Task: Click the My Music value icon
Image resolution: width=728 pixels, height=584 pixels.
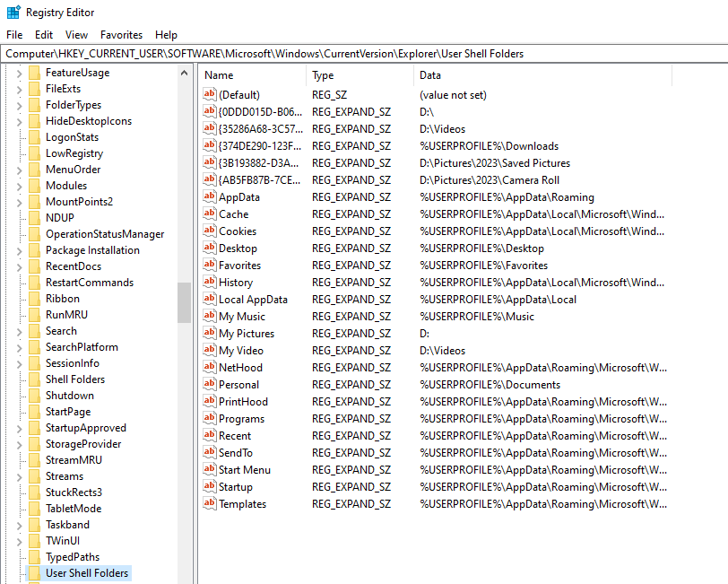Action: pos(210,317)
